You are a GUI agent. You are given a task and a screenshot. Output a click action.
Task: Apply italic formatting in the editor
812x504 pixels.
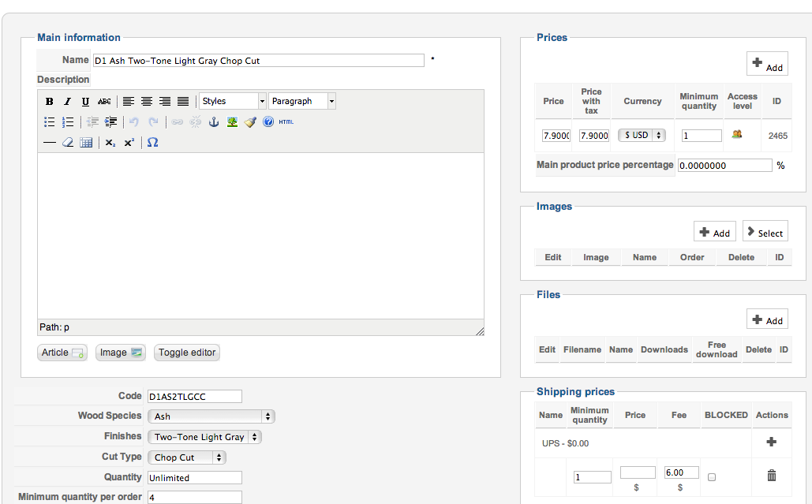click(x=67, y=101)
